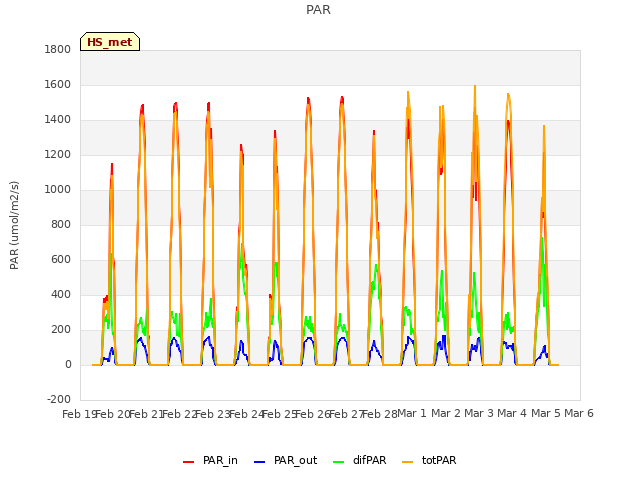Click the 800 y-axis tick label

tap(61, 224)
